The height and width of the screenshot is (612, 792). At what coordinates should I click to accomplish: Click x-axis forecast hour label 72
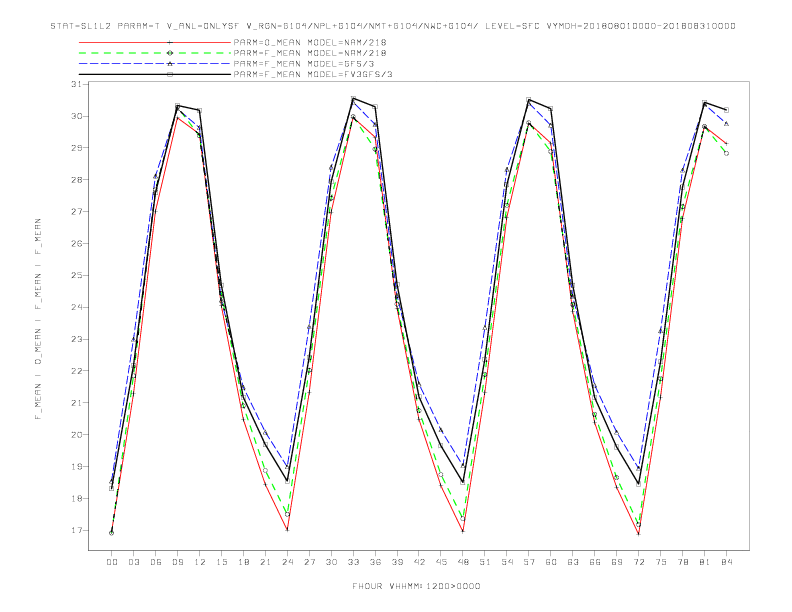[x=638, y=562]
